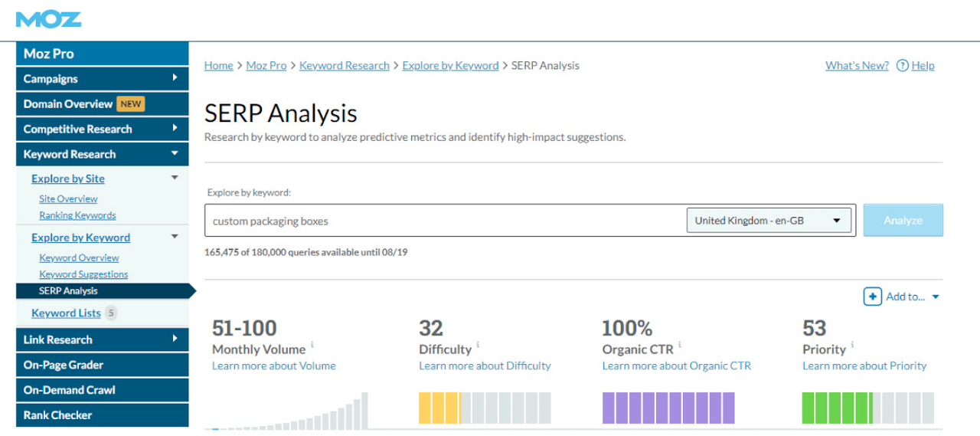Click the Moz logo
The image size is (980, 436).
pos(48,19)
